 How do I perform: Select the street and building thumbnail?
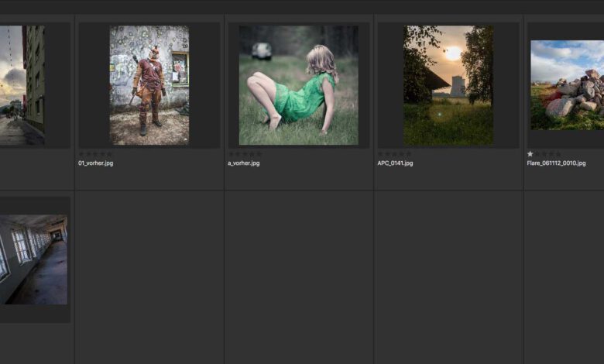click(22, 85)
